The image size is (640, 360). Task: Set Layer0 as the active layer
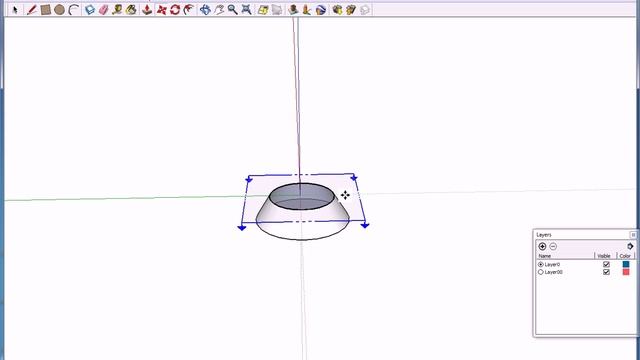[x=541, y=264]
